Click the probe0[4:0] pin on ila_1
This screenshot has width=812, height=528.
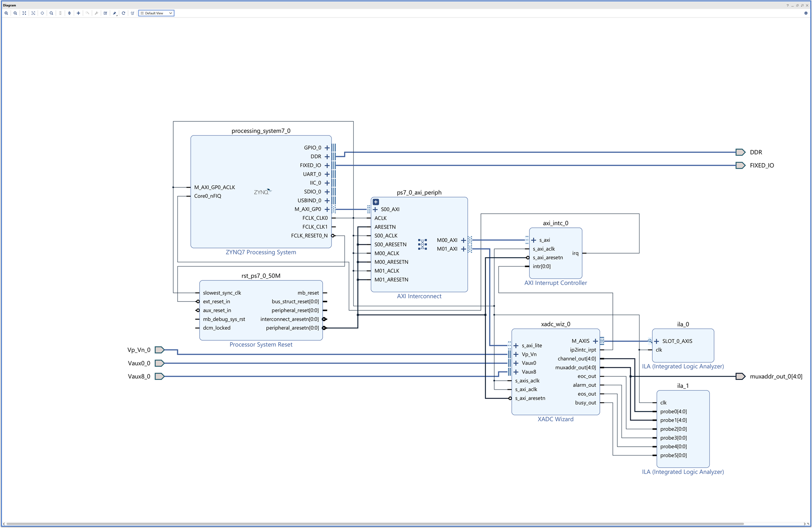(673, 411)
